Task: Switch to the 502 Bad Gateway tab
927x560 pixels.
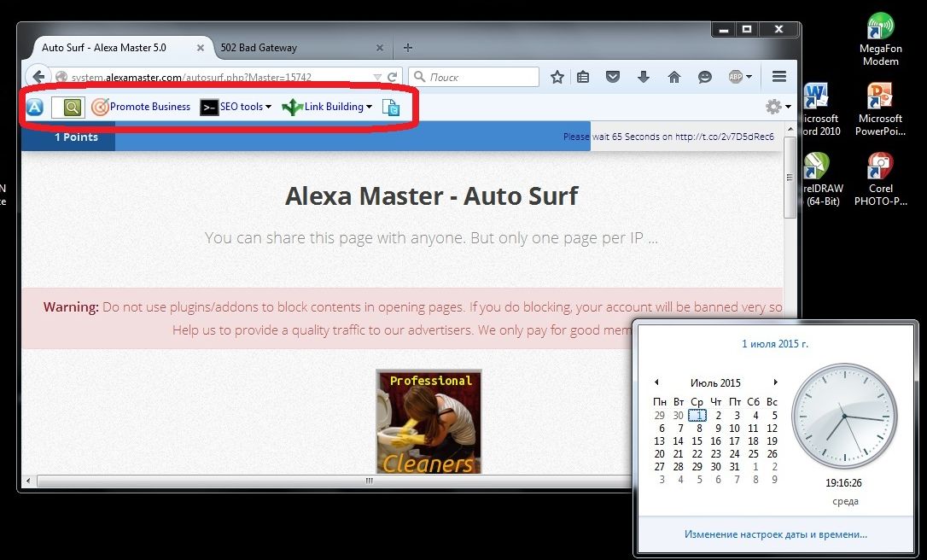Action: (x=294, y=48)
